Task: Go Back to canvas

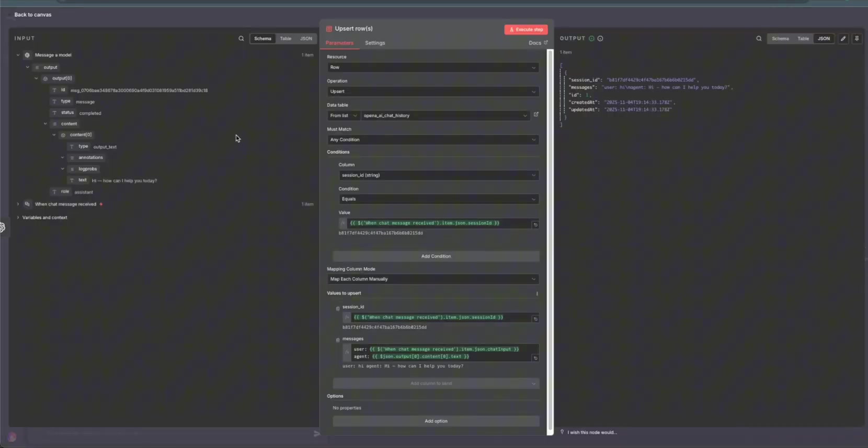Action: [32, 15]
